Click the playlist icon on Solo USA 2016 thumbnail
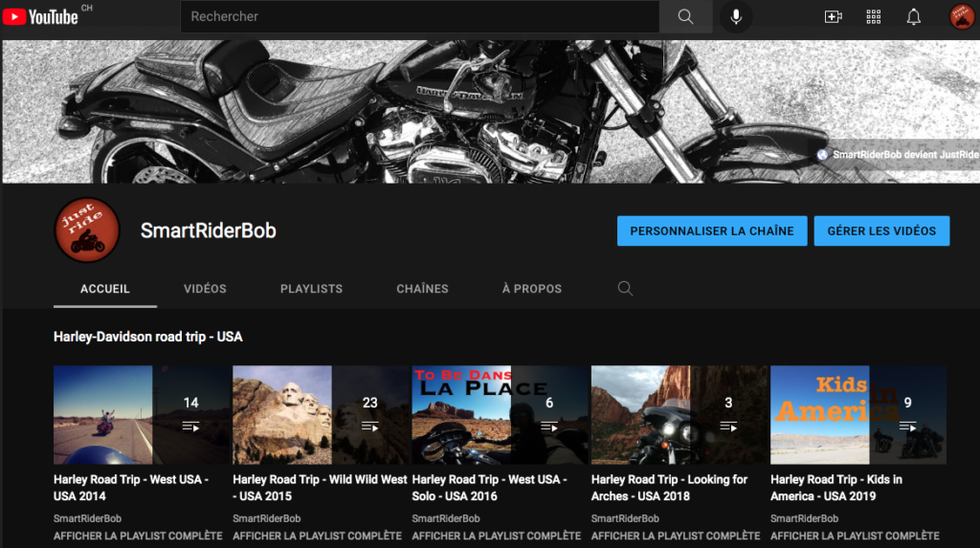The height and width of the screenshot is (548, 980). (x=549, y=427)
